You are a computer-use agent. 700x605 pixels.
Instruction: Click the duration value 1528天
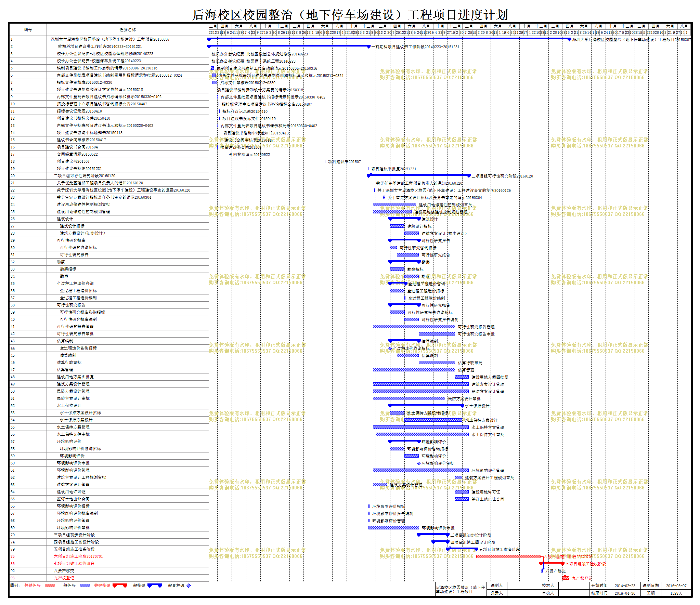(676, 593)
